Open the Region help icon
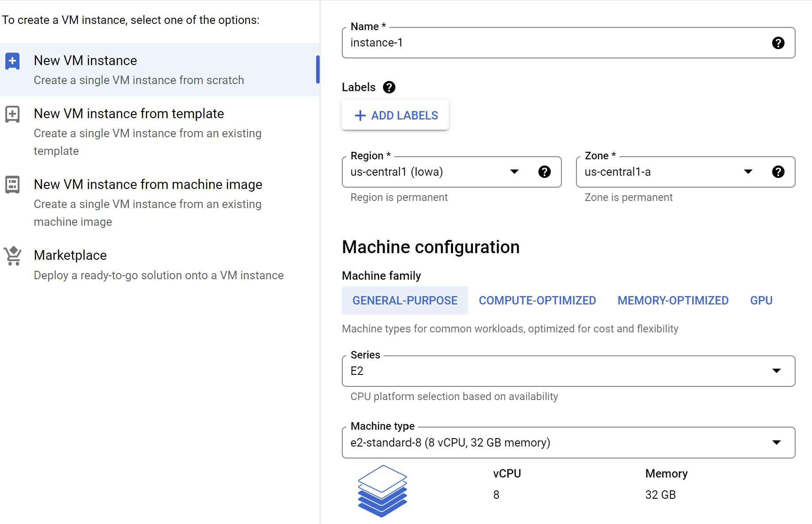Screen dimensions: 812x524 (x=544, y=172)
